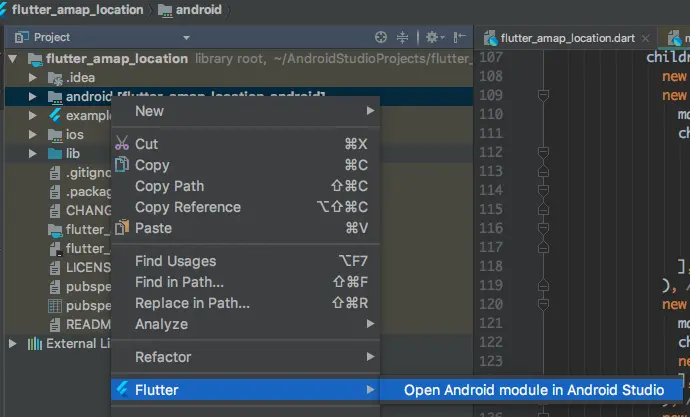Expand the .idea folder
Screen dimensions: 690x417
pyautogui.click(x=32, y=78)
